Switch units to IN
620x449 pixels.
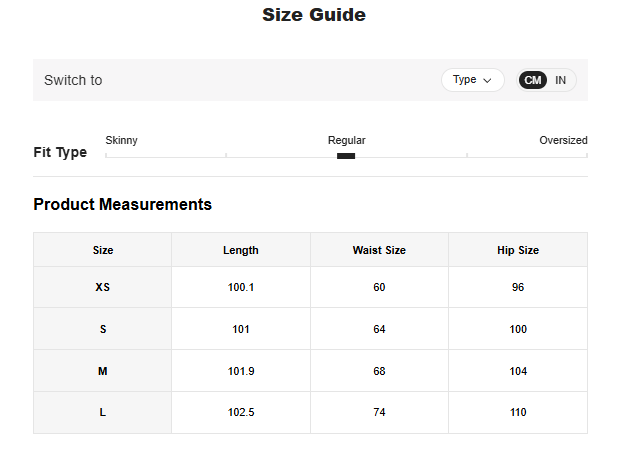(561, 80)
